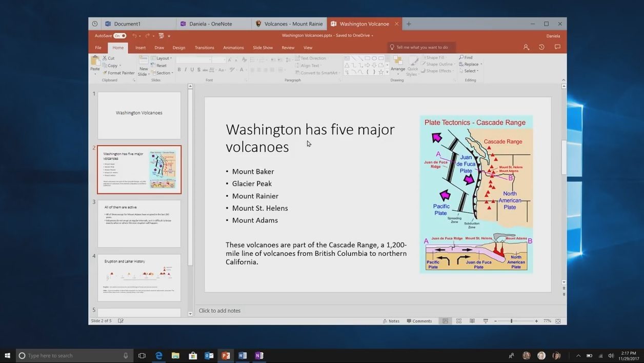Click the Paste clipboard icon
The image size is (644, 363).
tap(95, 61)
